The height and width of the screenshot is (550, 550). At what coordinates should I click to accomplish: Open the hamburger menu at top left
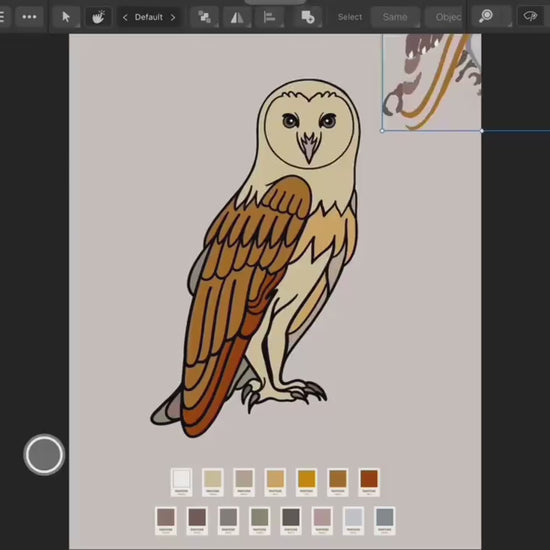point(2,17)
